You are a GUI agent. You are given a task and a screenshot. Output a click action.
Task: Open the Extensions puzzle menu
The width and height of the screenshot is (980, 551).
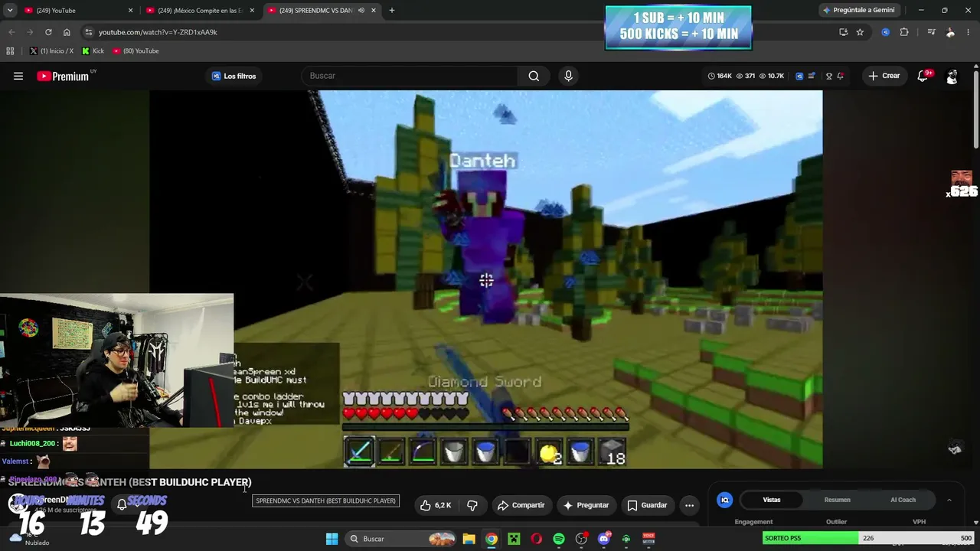tap(904, 32)
